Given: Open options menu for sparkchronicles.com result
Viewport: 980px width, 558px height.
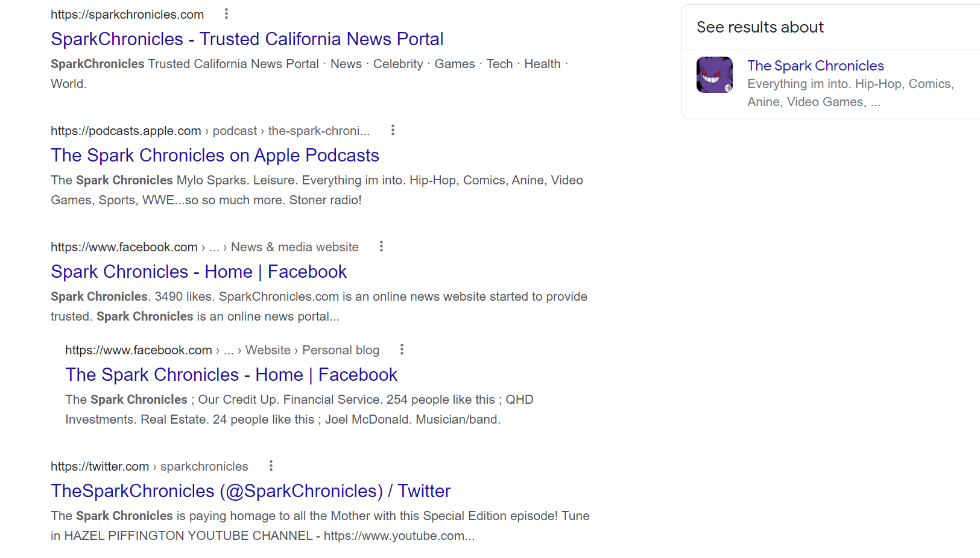Looking at the screenshot, I should coord(226,14).
